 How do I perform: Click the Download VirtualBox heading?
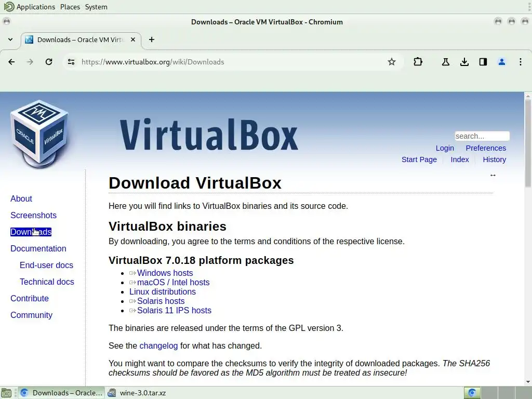[195, 183]
